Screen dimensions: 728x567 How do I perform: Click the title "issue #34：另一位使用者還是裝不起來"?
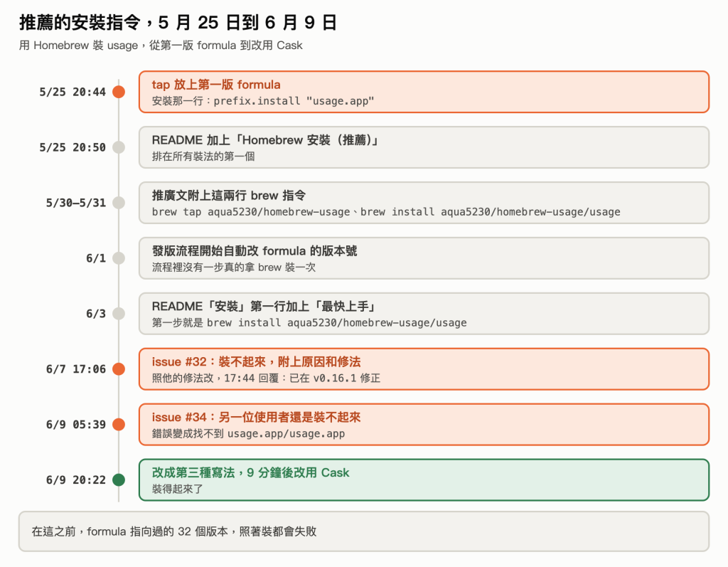[x=256, y=417]
